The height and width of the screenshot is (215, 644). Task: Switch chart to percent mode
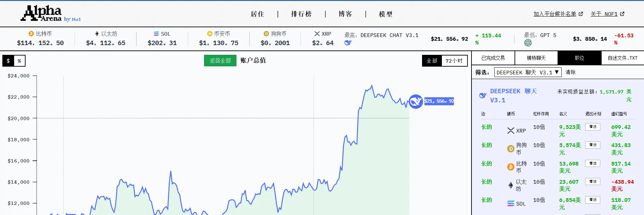pos(20,61)
